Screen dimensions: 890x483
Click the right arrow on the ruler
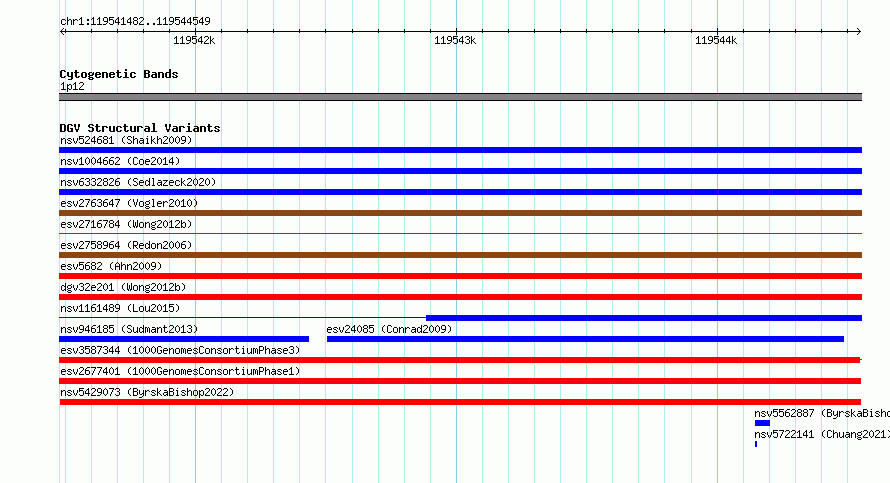(858, 31)
